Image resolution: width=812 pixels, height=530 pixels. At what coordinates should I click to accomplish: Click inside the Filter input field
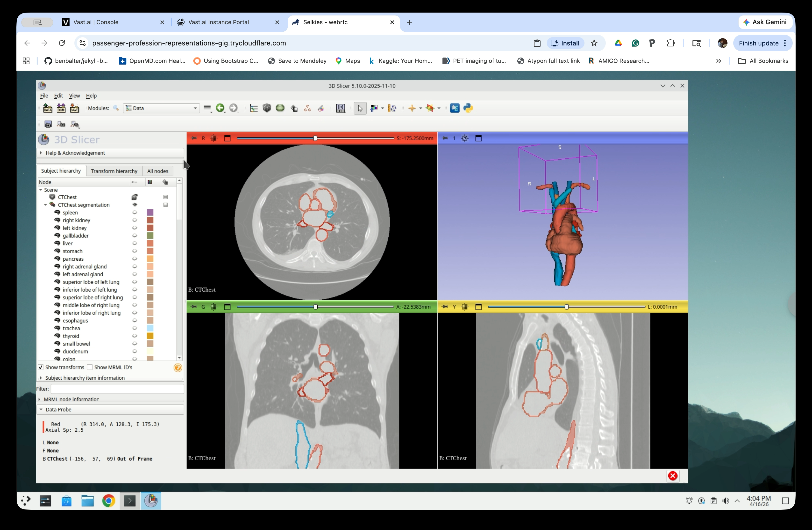pyautogui.click(x=117, y=389)
